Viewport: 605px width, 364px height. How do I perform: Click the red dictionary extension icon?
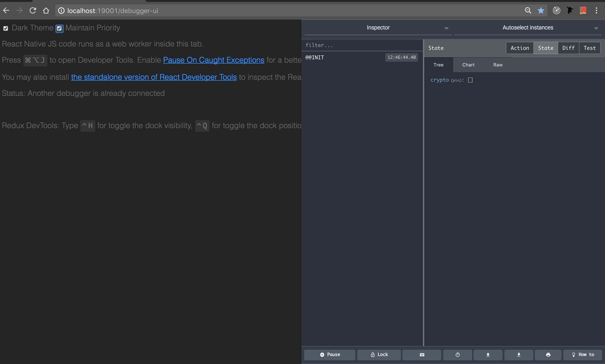tap(583, 10)
